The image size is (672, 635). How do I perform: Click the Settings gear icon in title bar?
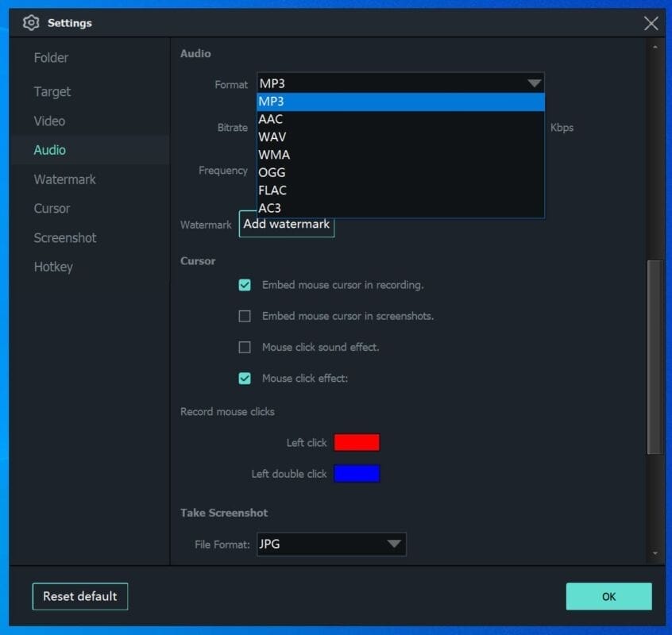coord(31,23)
